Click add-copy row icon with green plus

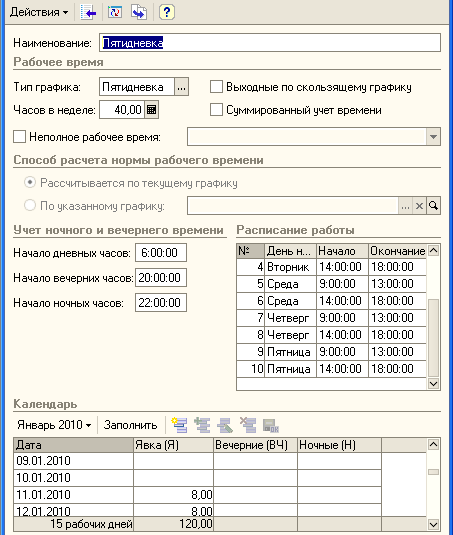pos(202,425)
